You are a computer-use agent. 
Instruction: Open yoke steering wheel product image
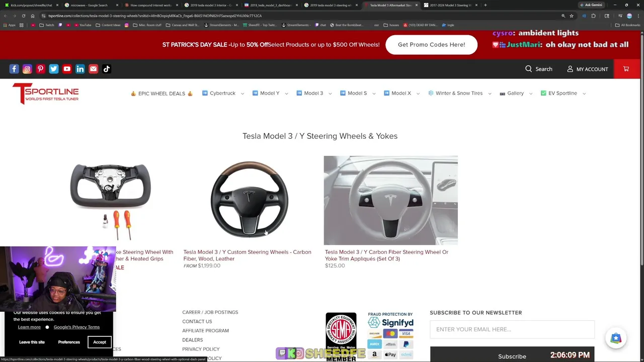[111, 200]
